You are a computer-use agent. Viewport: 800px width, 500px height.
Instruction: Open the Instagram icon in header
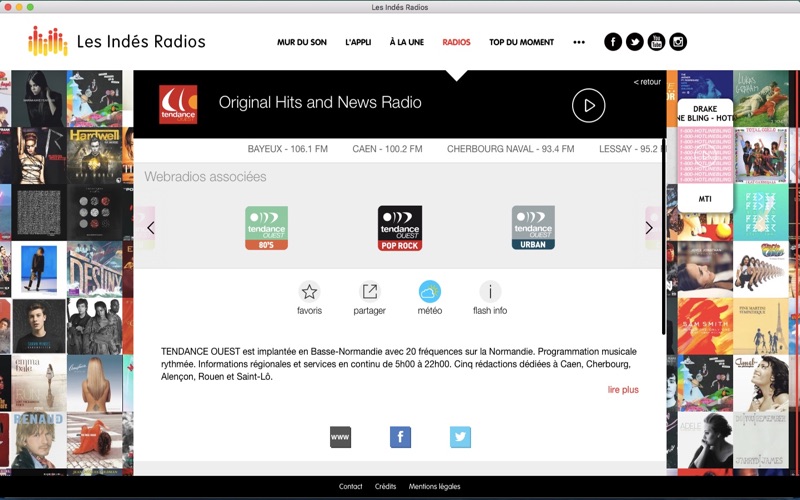(678, 42)
